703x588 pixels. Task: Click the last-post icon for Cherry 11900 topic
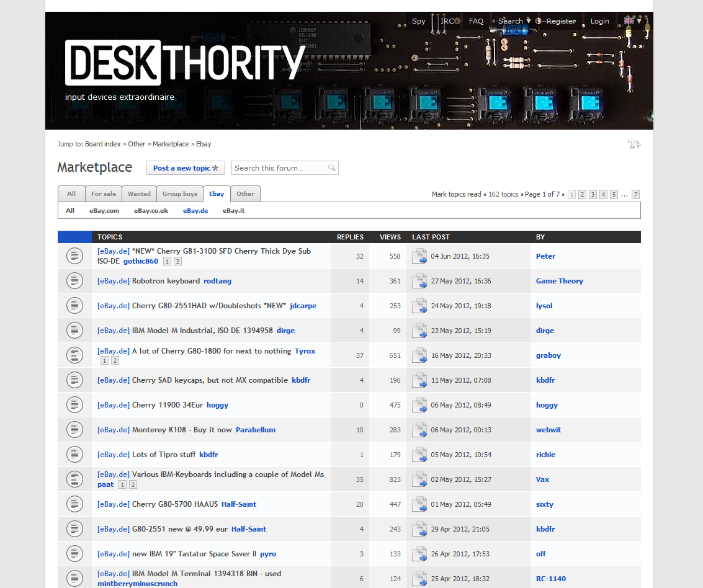point(419,404)
